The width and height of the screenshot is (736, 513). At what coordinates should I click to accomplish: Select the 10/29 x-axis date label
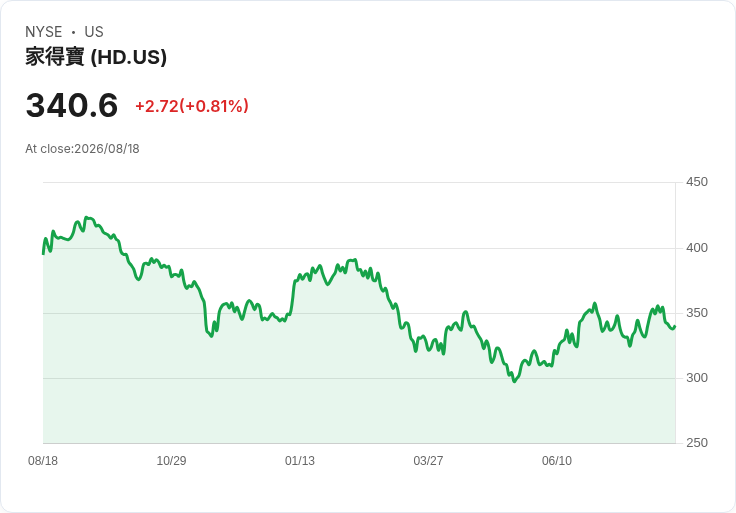click(171, 461)
